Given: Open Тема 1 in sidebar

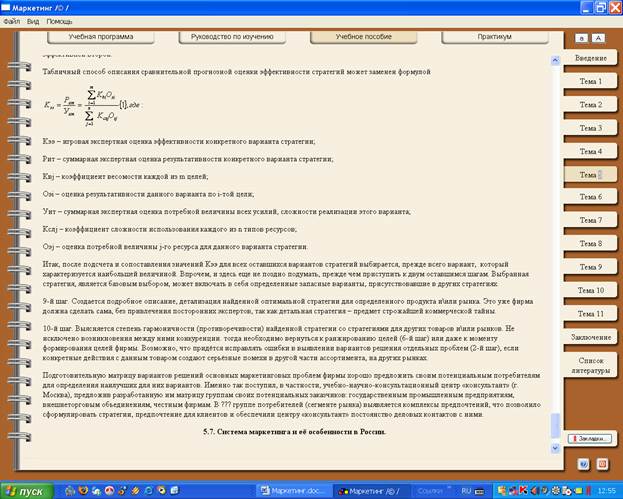Looking at the screenshot, I should pyautogui.click(x=590, y=81).
